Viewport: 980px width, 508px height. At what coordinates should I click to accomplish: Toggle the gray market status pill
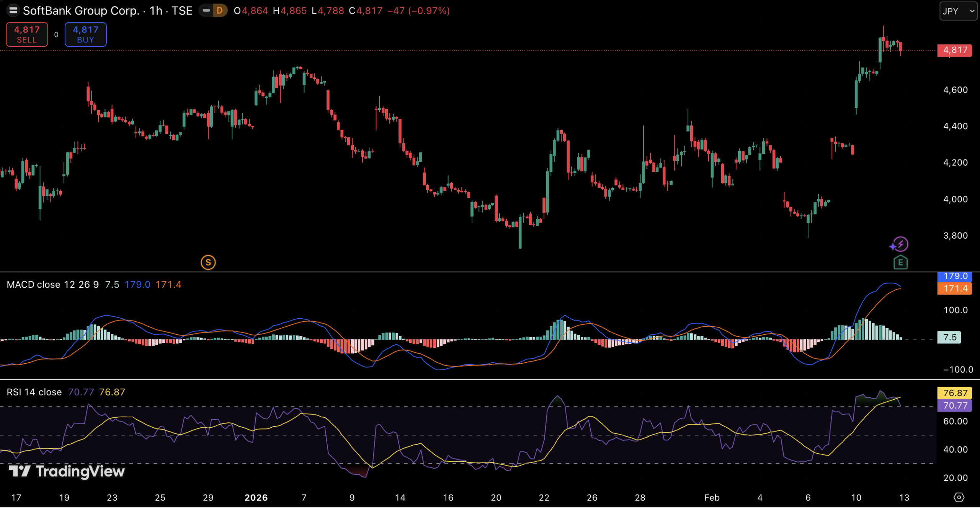(x=206, y=11)
